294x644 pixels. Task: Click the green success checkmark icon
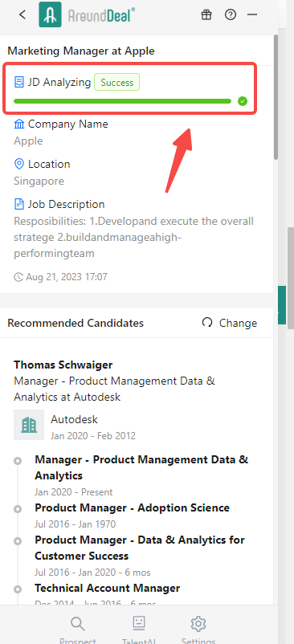(243, 101)
